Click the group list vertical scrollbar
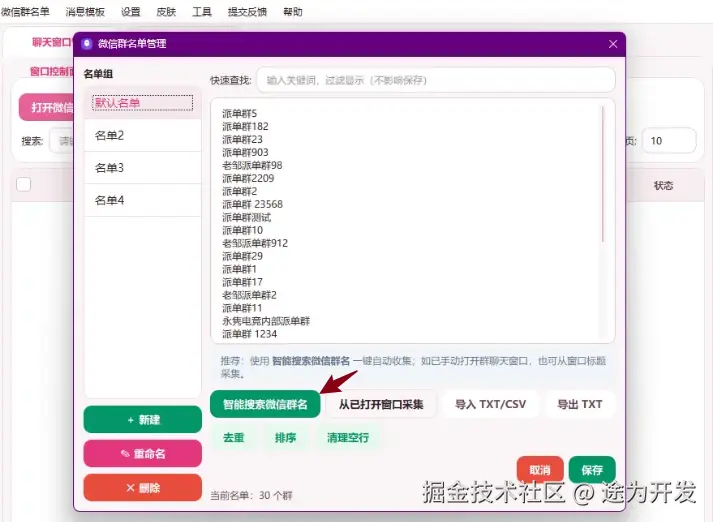Screen dimensions: 713x522 coord(603,174)
